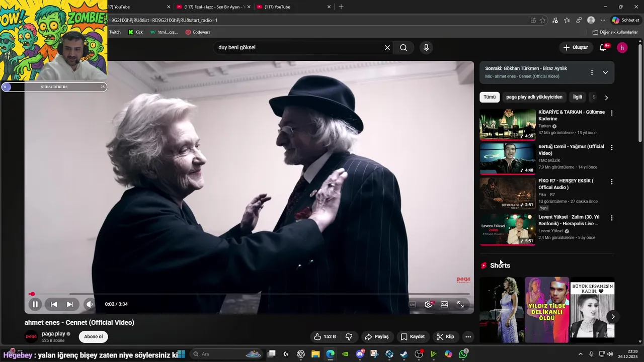Viewport: 644px width, 362px height.
Task: Open more actions below the video
Action: [468, 337]
